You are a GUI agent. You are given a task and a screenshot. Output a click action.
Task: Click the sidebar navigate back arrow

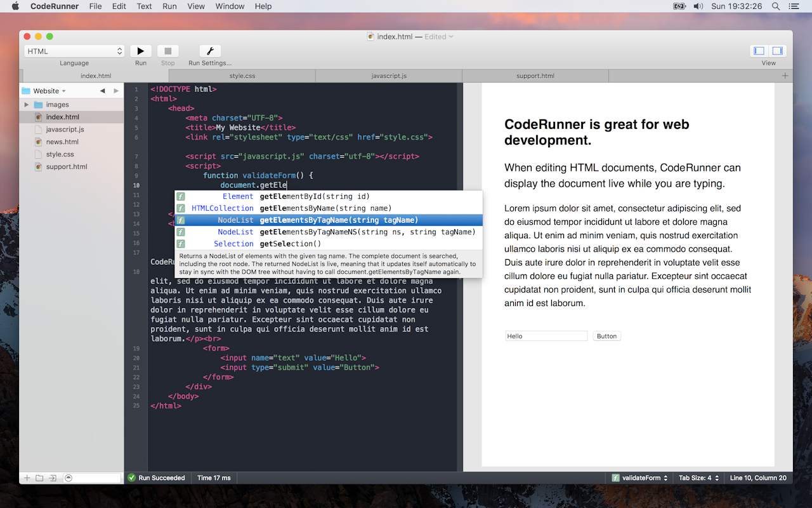[x=102, y=91]
